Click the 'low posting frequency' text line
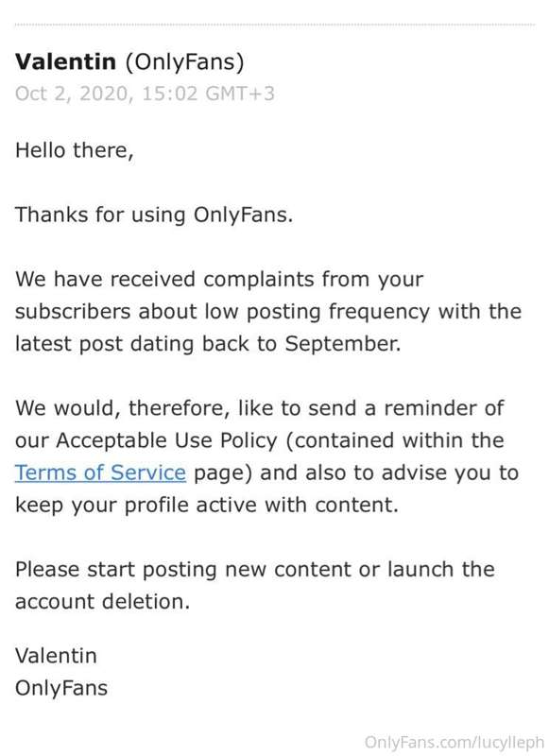This screenshot has width=549, height=756. tap(268, 312)
